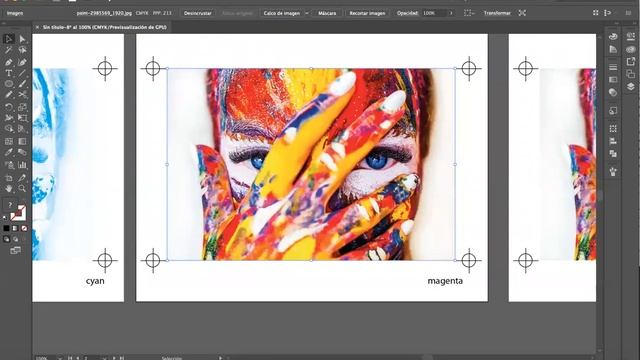Screen dimensions: 640x360
Task: Open linked file paint-2985569_1920.jpg
Action: pos(104,13)
